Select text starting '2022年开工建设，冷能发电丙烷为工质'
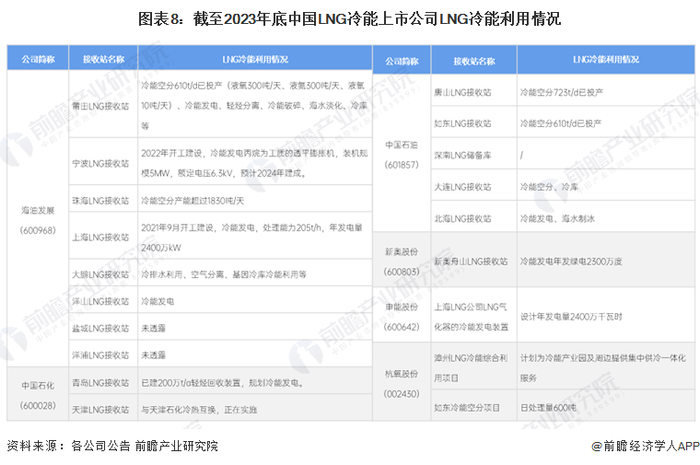Image resolution: width=700 pixels, height=465 pixels. click(x=254, y=163)
